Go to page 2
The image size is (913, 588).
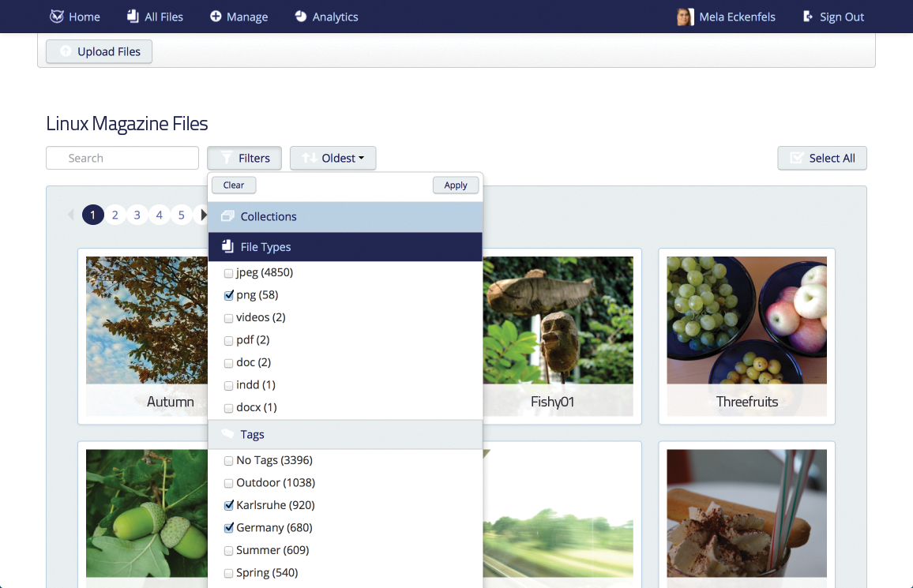pyautogui.click(x=115, y=215)
